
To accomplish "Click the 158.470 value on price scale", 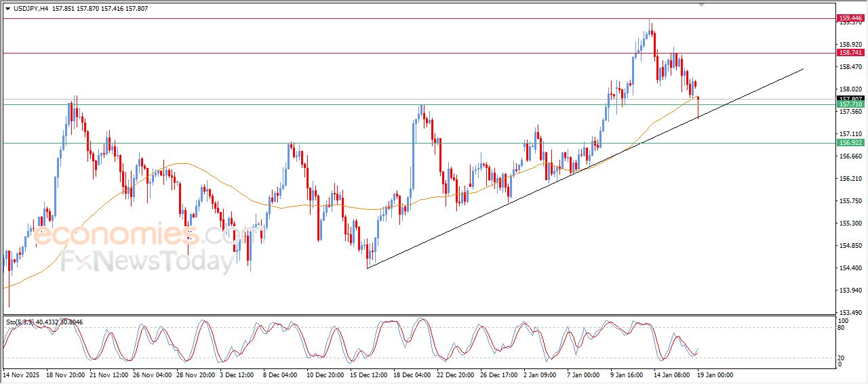I will 850,67.
